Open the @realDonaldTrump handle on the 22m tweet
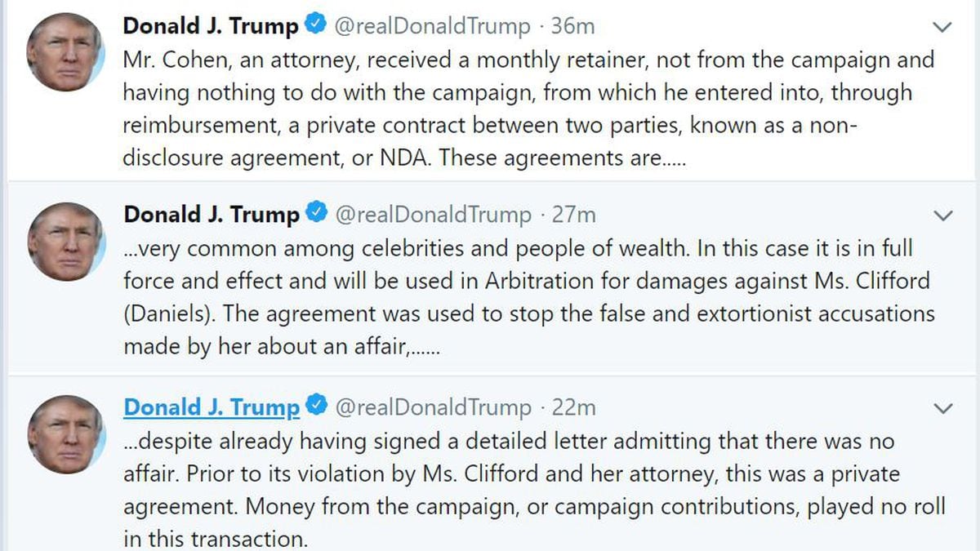This screenshot has height=551, width=980. (x=433, y=407)
